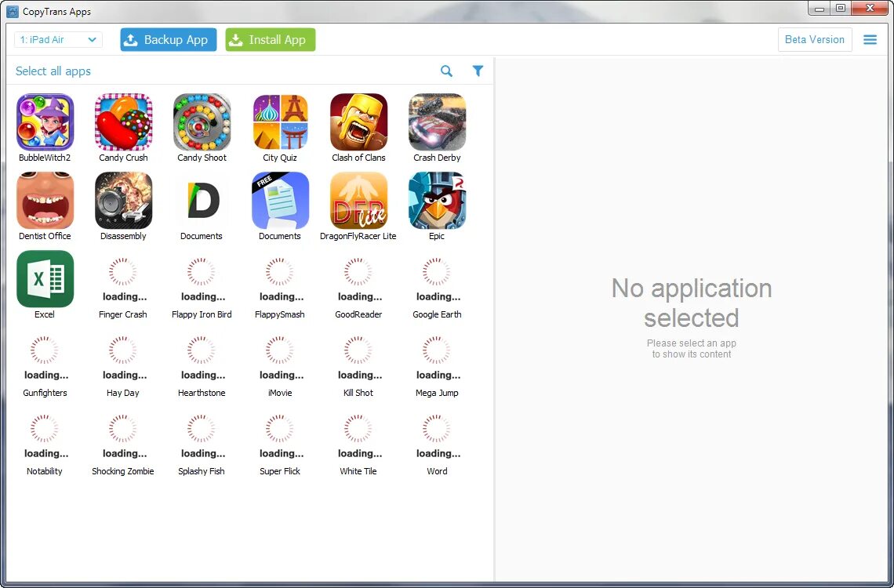Screen dimensions: 894x588
Task: Open the app filter funnel icon
Action: click(x=478, y=71)
